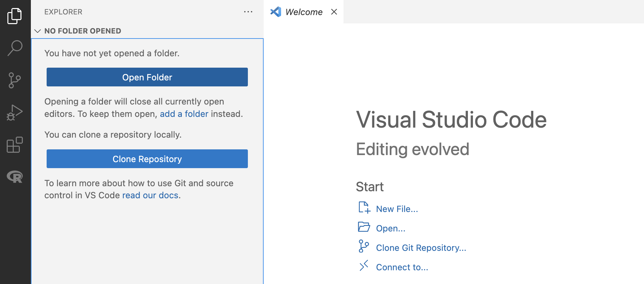Image resolution: width=644 pixels, height=284 pixels.
Task: Open the R extension view icon
Action: coord(15,176)
